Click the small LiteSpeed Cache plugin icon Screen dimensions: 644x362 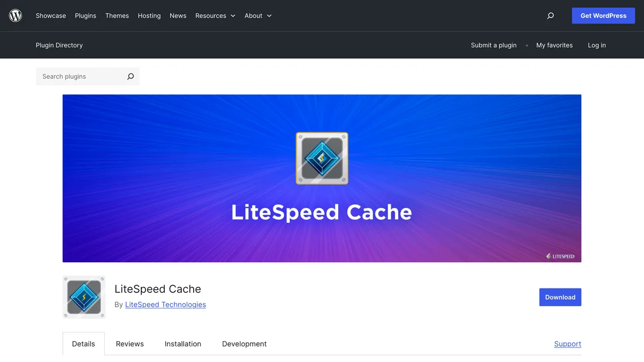click(x=84, y=297)
